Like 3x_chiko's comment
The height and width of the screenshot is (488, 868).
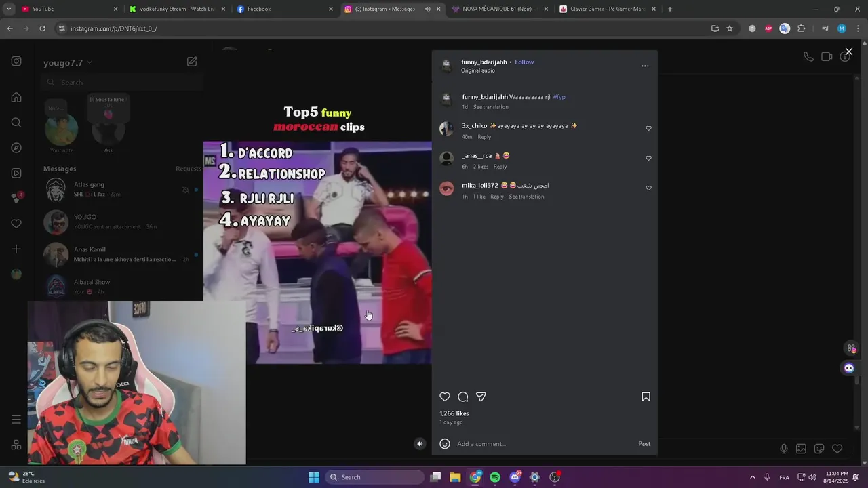648,129
